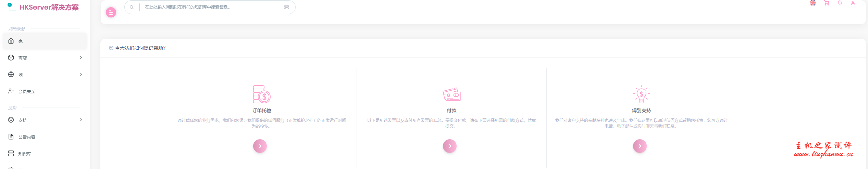Open the notifications bell icon
This screenshot has height=169, width=868.
[840, 3]
